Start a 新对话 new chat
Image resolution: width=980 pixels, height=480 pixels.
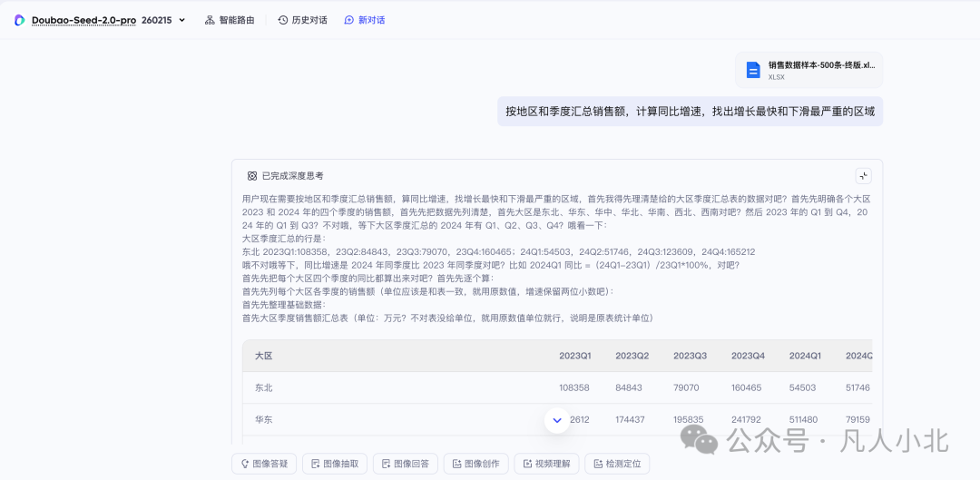[365, 20]
